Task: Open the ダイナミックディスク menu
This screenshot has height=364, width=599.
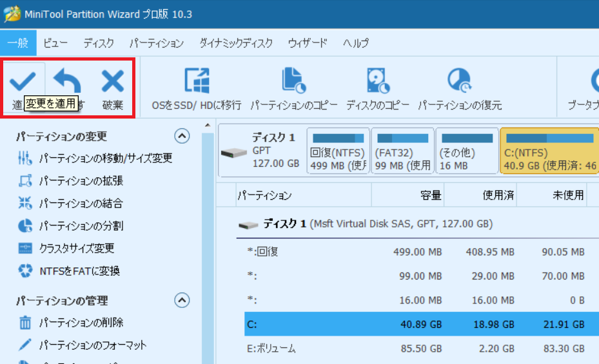Action: click(236, 43)
